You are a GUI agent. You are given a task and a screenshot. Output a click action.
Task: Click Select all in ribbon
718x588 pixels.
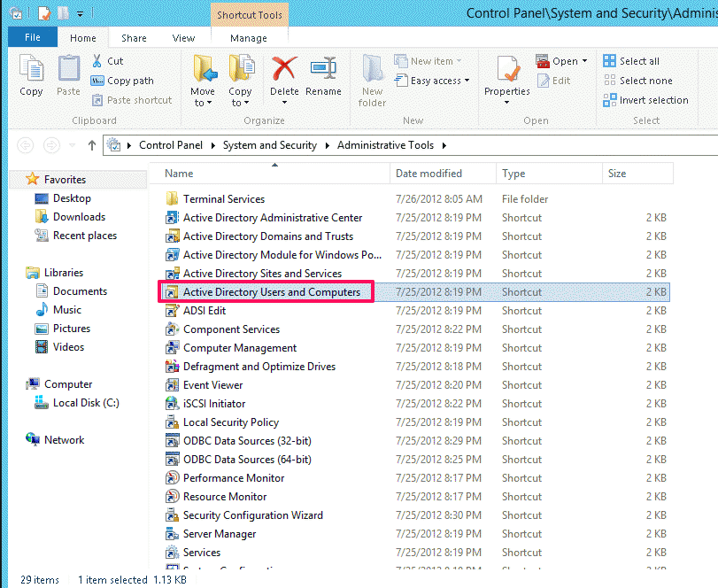[x=631, y=61]
